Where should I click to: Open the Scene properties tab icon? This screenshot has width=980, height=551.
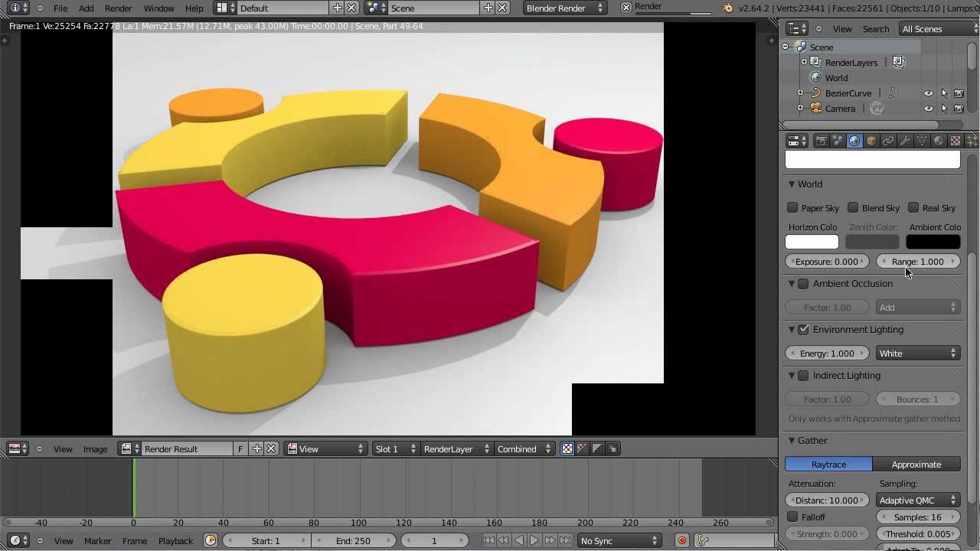[x=838, y=141]
